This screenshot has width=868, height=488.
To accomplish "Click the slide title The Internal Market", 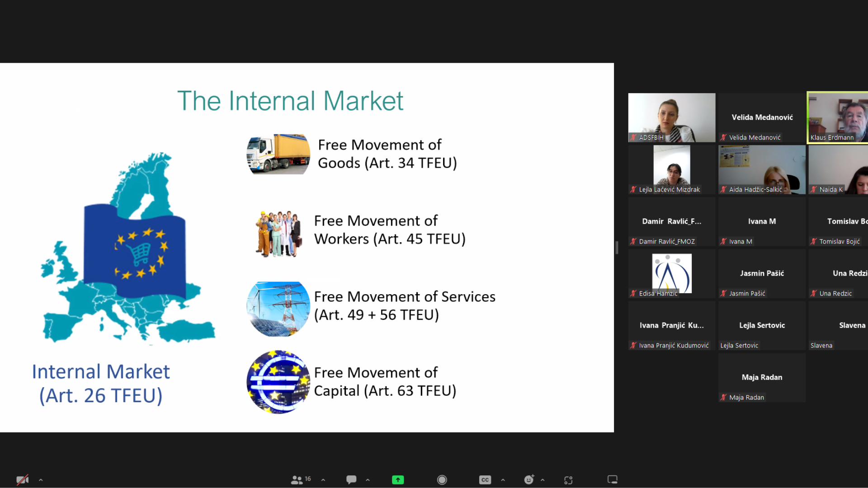I will [290, 100].
